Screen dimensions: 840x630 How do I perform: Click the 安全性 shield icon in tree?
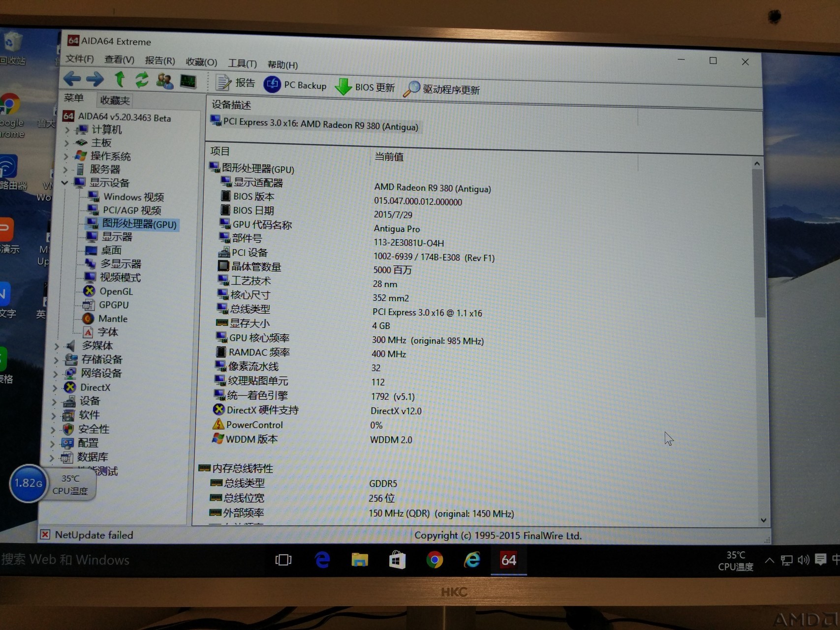point(68,429)
